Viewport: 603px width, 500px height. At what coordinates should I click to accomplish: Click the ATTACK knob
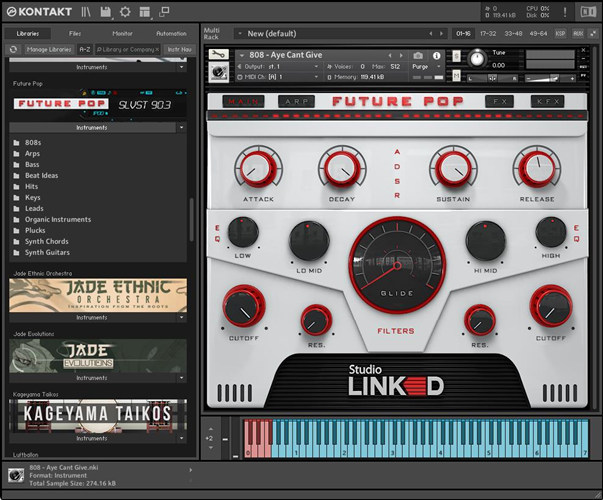(x=258, y=168)
